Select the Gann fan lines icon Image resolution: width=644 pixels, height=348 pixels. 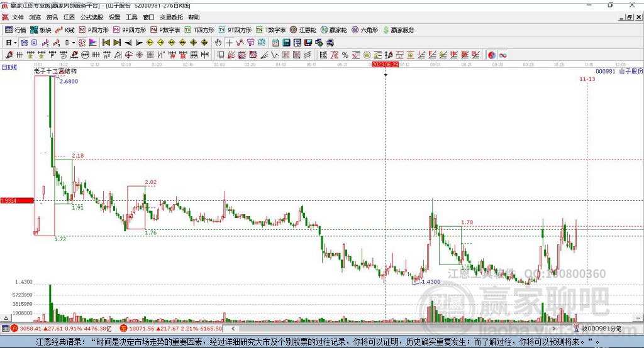[231, 55]
